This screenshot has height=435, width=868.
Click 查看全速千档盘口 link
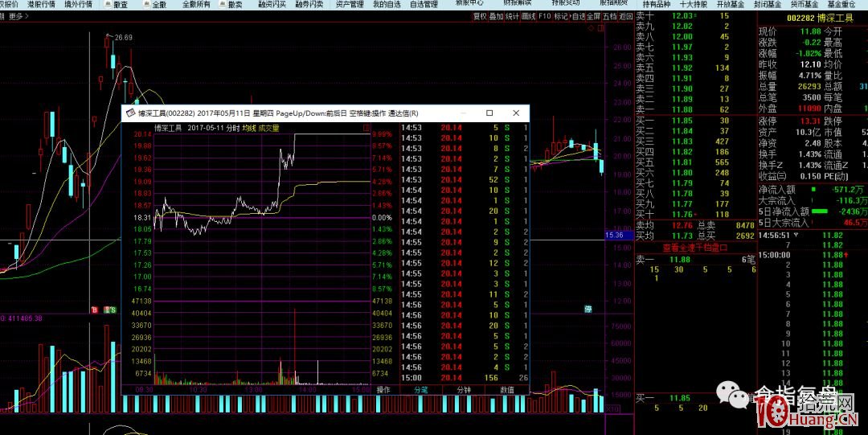[695, 248]
